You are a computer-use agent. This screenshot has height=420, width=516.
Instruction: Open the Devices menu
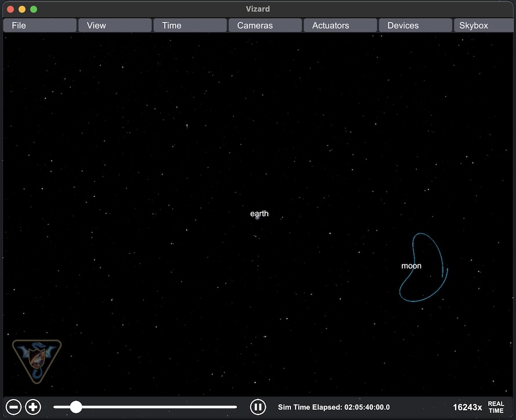tap(415, 25)
